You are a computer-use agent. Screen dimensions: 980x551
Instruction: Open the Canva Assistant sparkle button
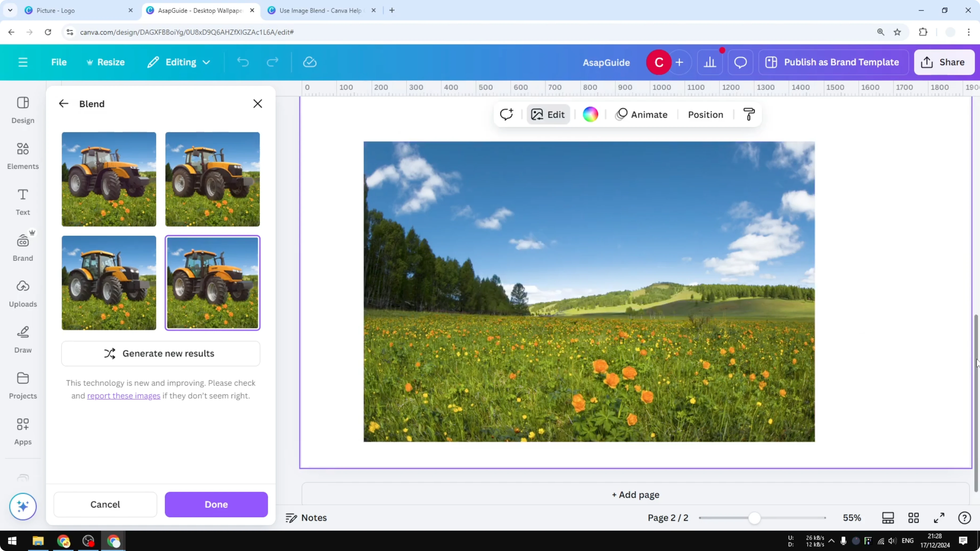[x=23, y=507]
